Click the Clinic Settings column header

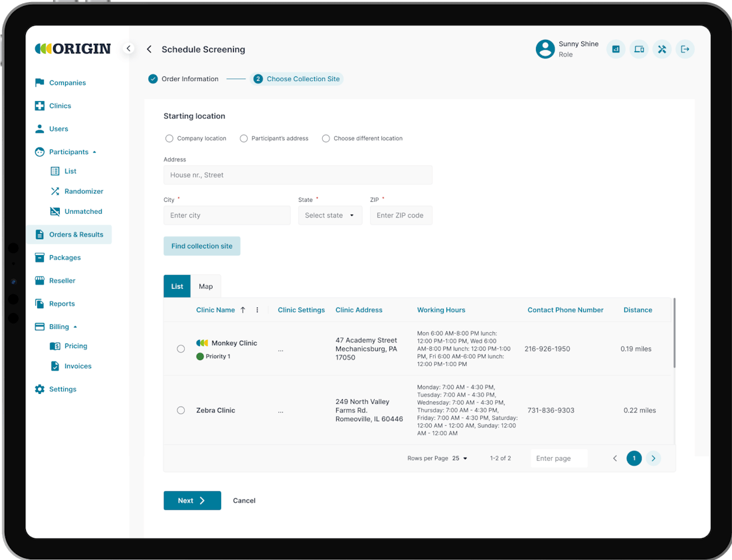tap(301, 310)
